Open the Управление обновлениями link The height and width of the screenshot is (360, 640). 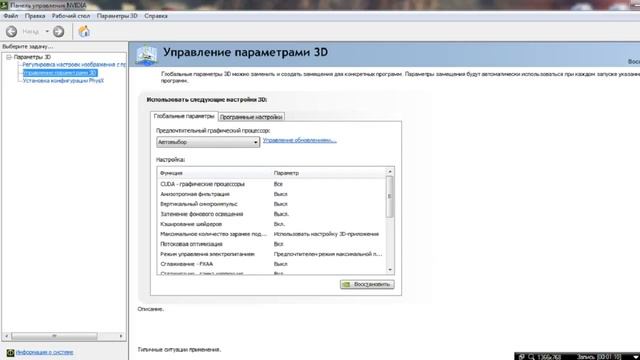coord(300,140)
